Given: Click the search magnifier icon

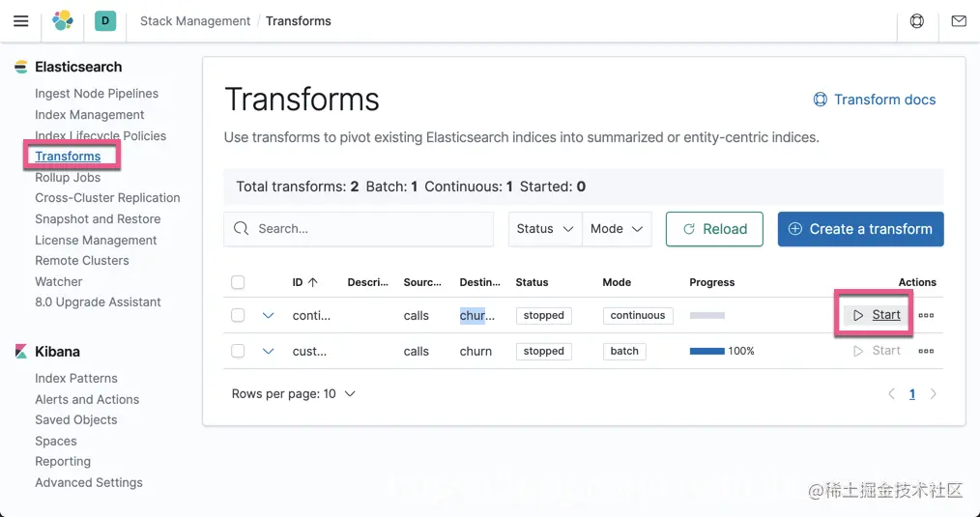Looking at the screenshot, I should tap(242, 229).
